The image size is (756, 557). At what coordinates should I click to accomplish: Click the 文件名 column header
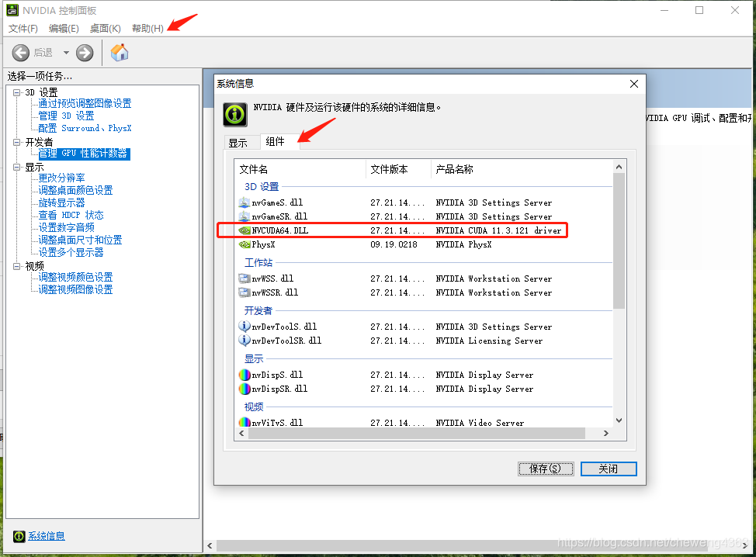coord(300,169)
